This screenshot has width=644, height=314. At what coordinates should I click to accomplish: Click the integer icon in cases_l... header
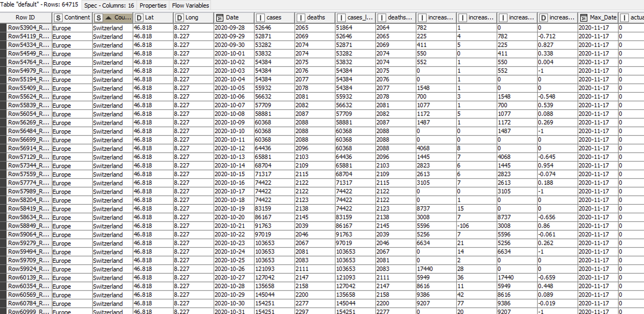pyautogui.click(x=341, y=18)
